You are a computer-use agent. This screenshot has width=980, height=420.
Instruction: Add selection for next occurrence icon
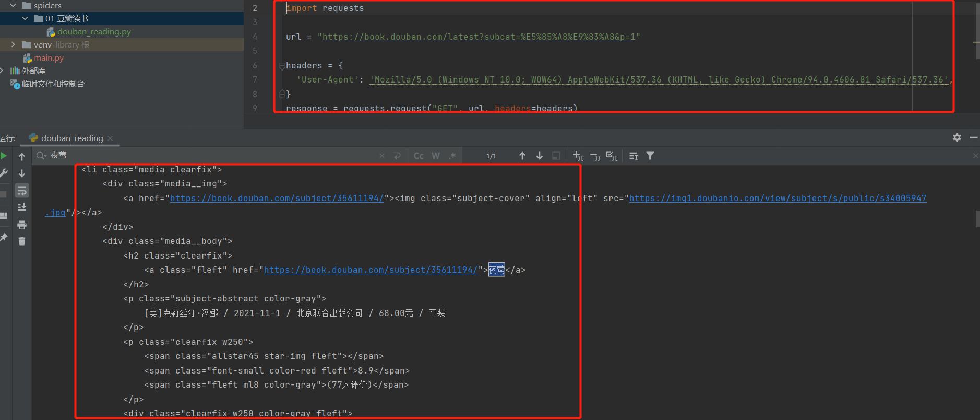point(578,156)
